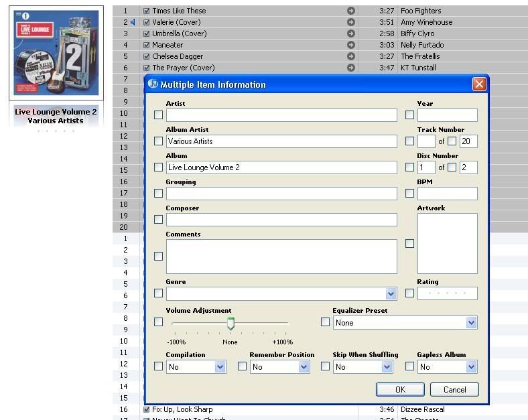The image size is (528, 420).
Task: Tick the BPM checkbox
Action: [x=409, y=194]
